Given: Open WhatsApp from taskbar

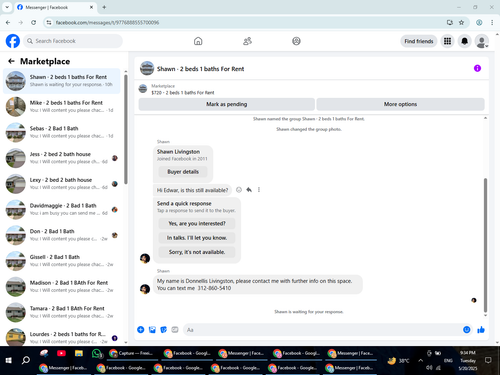Looking at the screenshot, I should (x=96, y=353).
